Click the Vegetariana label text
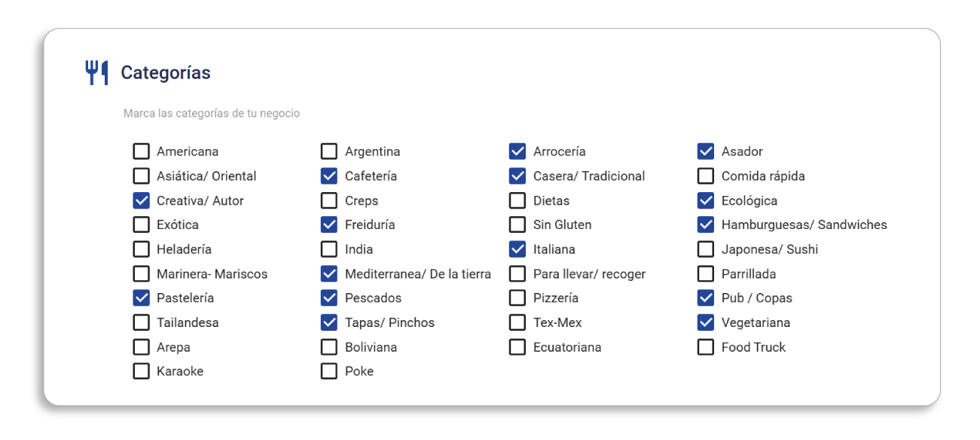980x440 pixels. 756,322
